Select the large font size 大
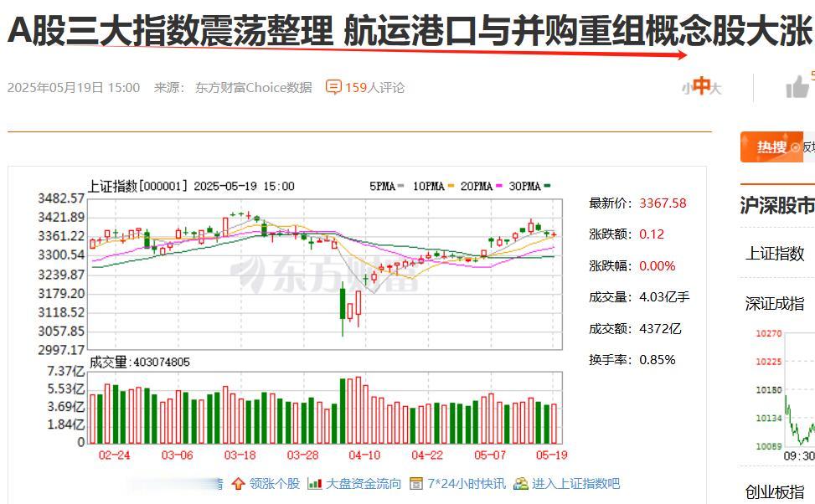 coord(715,89)
